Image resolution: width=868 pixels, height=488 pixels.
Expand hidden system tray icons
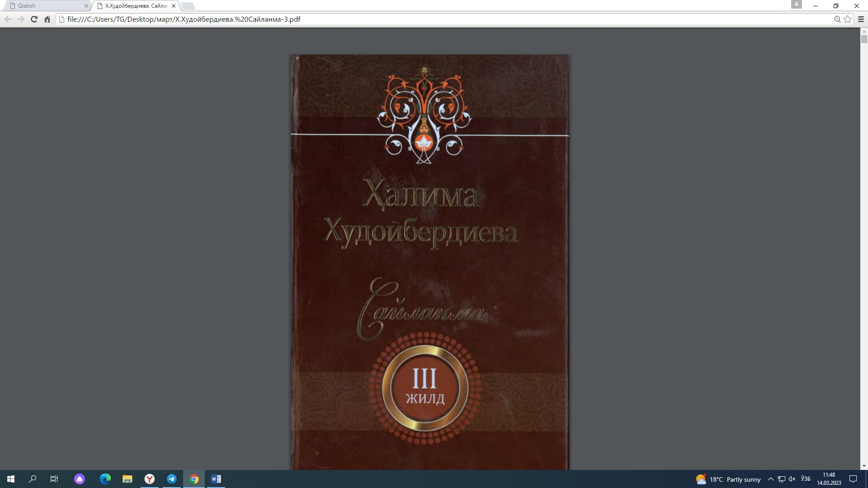pos(771,479)
